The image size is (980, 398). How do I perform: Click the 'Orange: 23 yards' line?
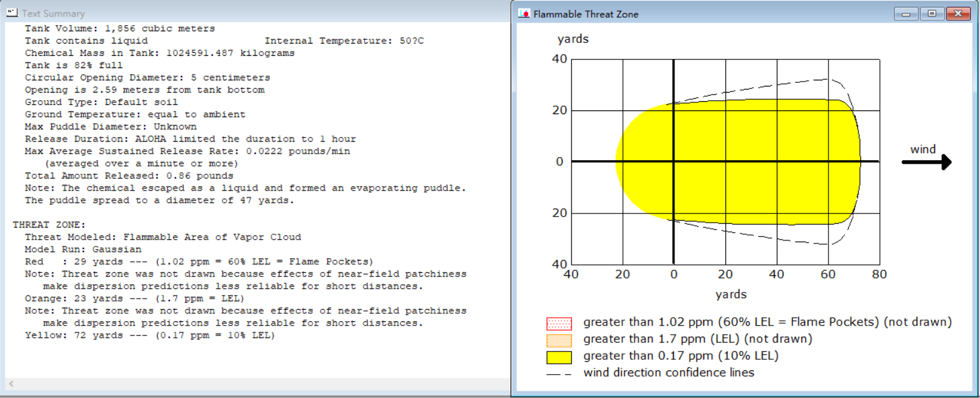click(134, 298)
